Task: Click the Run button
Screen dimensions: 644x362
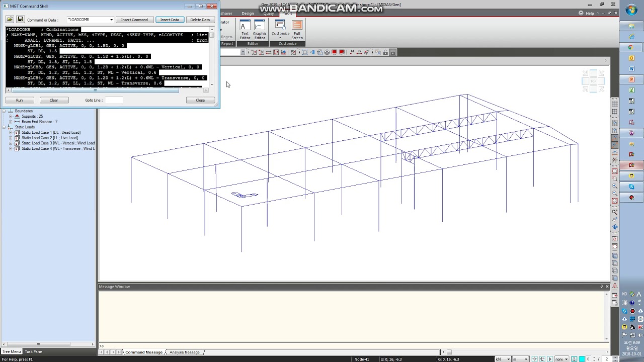Action: [x=19, y=100]
